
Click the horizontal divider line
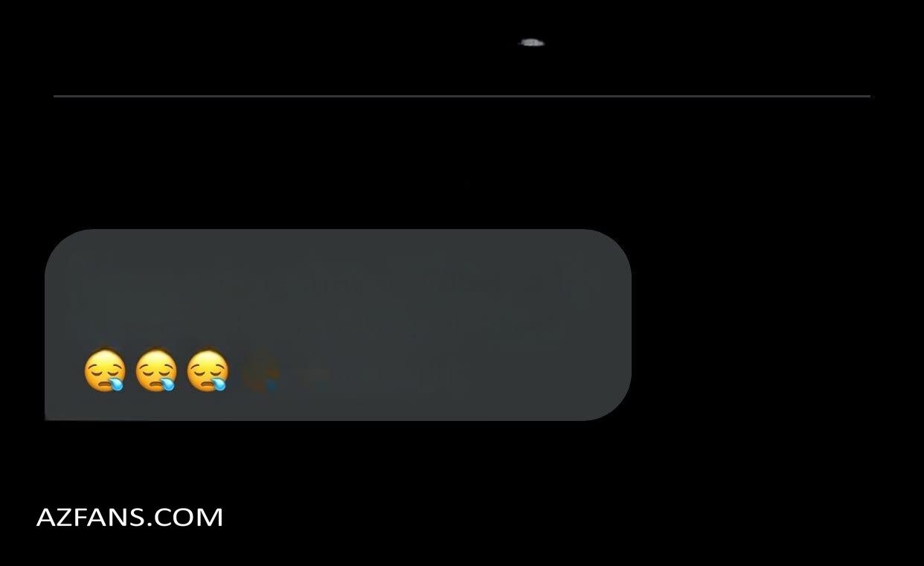click(462, 96)
